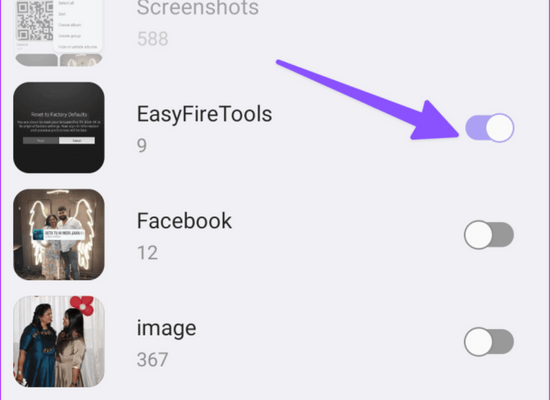Open the image album thumbnail

(59, 341)
